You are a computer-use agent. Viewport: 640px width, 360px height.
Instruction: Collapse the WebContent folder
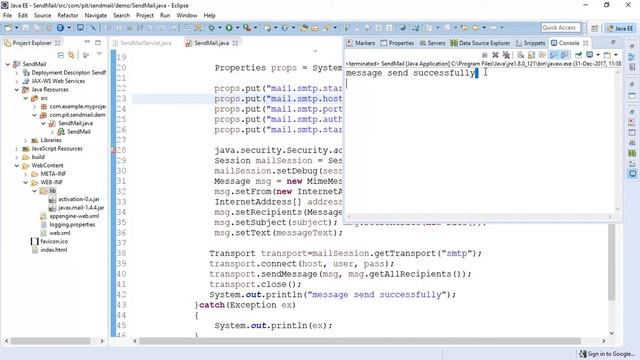(x=17, y=165)
